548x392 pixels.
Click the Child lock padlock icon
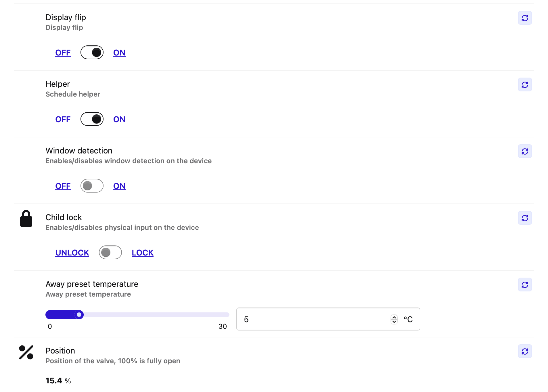point(26,219)
